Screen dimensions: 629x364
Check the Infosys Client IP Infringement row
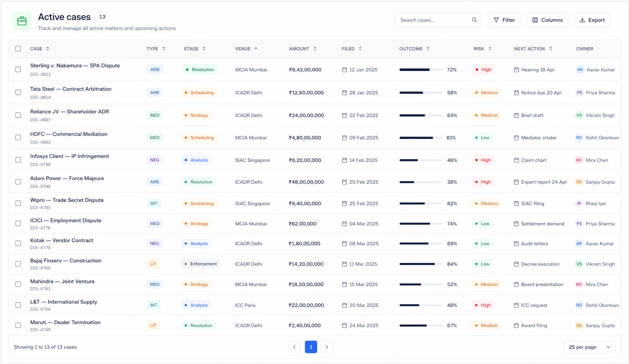[18, 160]
